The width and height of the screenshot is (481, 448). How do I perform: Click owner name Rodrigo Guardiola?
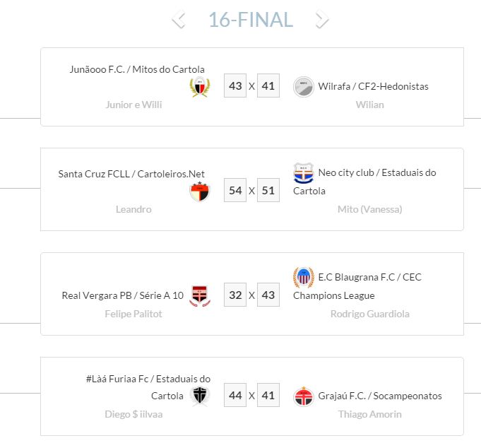coord(369,314)
